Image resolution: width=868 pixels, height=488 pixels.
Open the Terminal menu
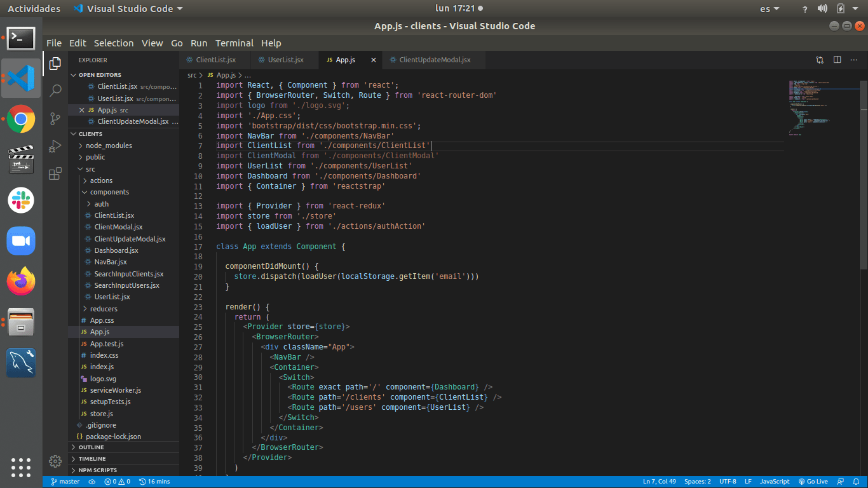(x=234, y=43)
